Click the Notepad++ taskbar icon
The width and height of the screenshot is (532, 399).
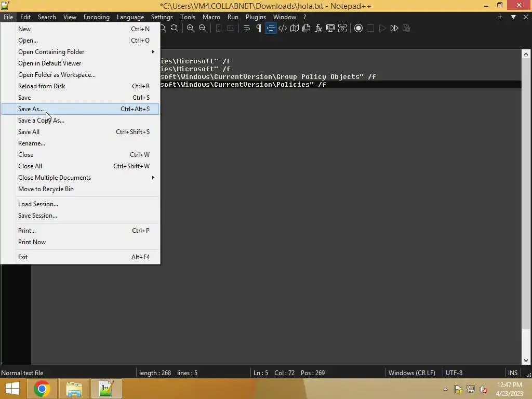[106, 389]
